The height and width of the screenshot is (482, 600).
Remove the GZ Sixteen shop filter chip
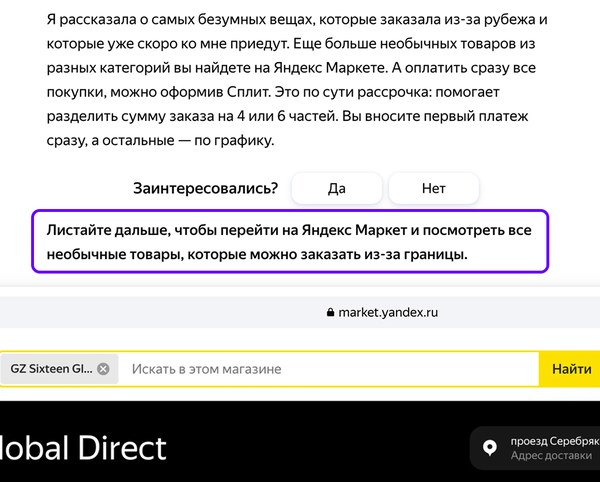103,369
